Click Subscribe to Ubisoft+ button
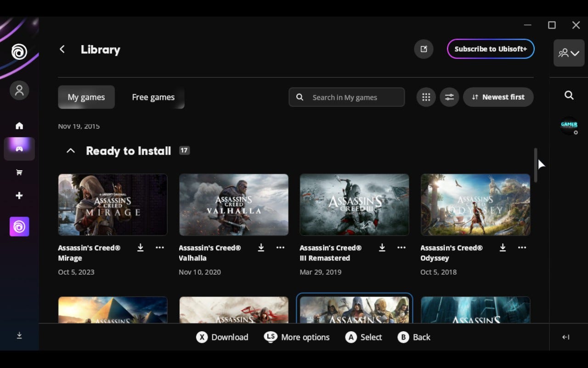 (x=491, y=49)
